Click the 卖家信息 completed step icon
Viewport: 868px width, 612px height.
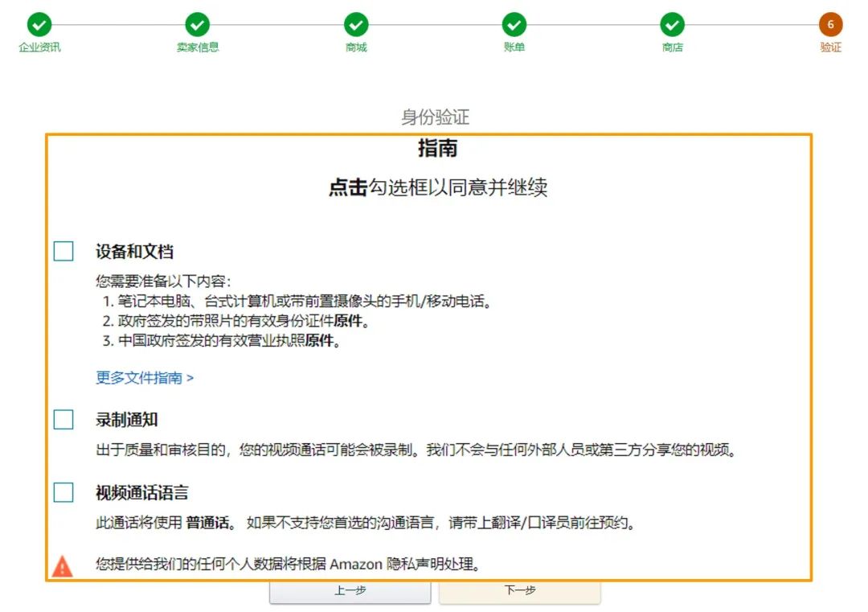[198, 24]
